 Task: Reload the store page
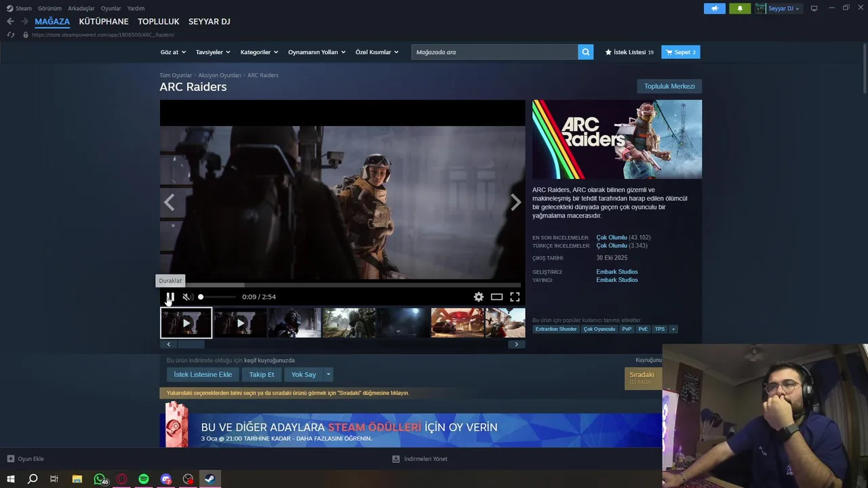pyautogui.click(x=10, y=35)
